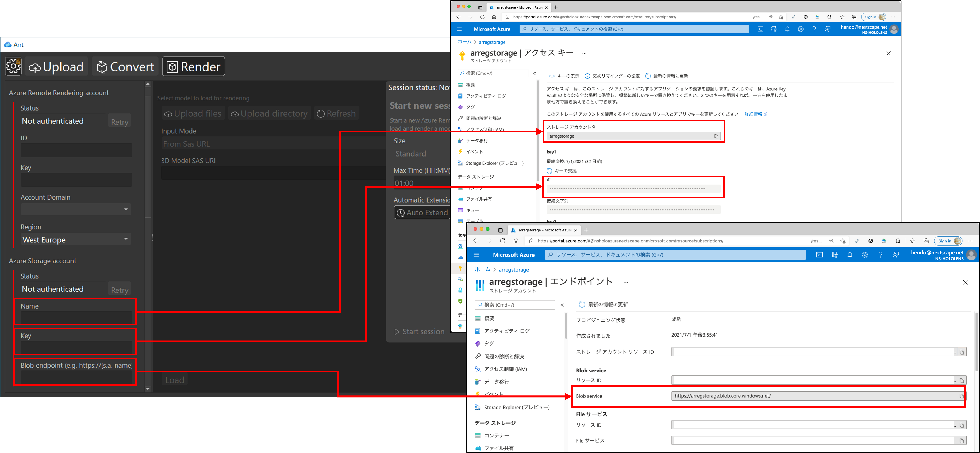This screenshot has width=980, height=453.
Task: Collapse the endpoints side menu chevron
Action: pos(562,305)
